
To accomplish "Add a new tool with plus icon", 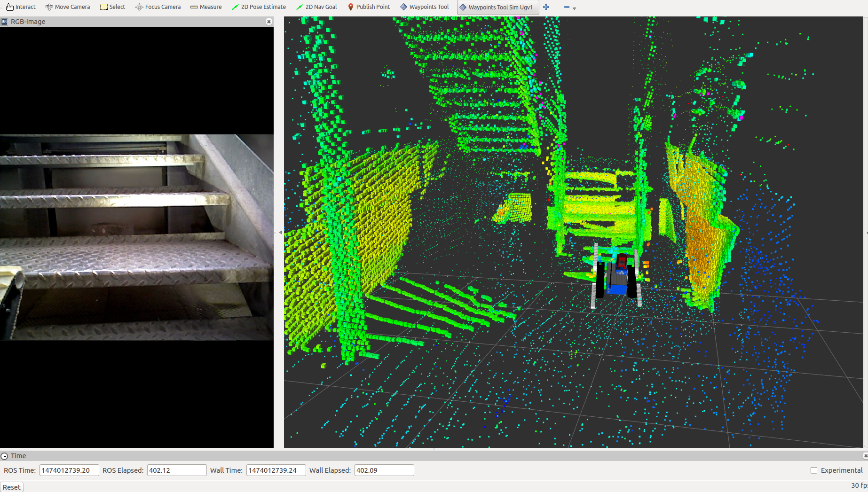I will [546, 7].
